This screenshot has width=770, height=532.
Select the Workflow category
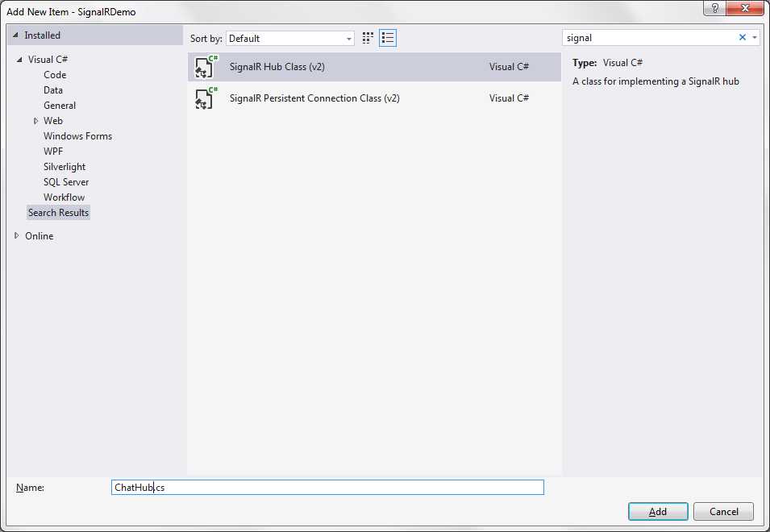click(x=64, y=197)
